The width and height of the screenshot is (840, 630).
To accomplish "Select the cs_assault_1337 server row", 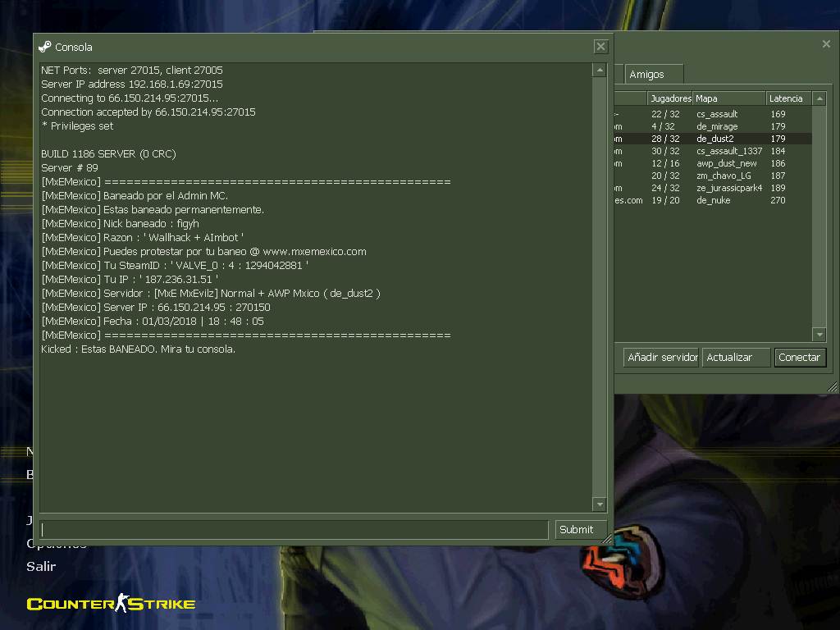I will click(x=713, y=151).
